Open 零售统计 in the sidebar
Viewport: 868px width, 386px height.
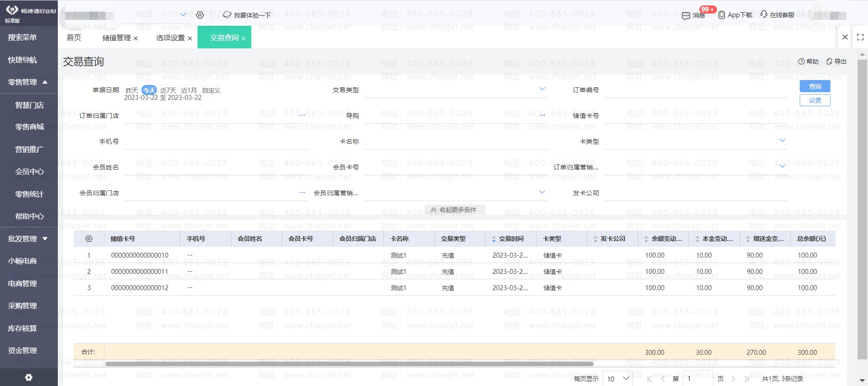(29, 194)
